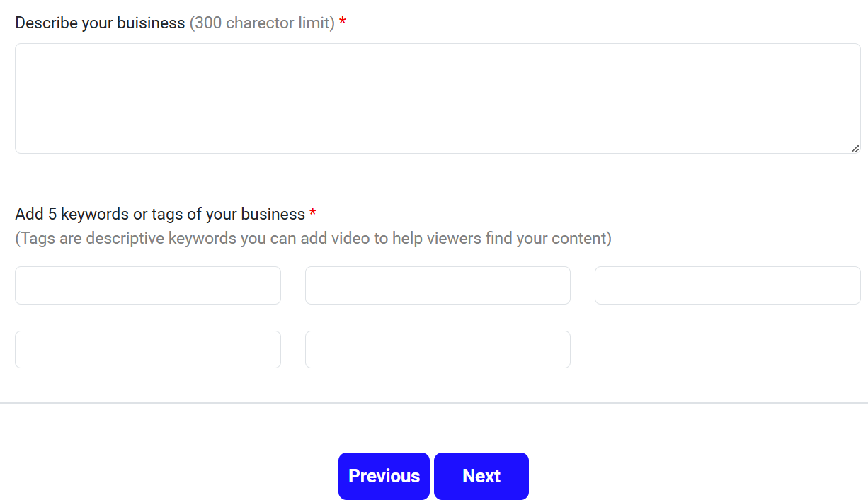Click the red asterisk beside the keywords label

[313, 214]
